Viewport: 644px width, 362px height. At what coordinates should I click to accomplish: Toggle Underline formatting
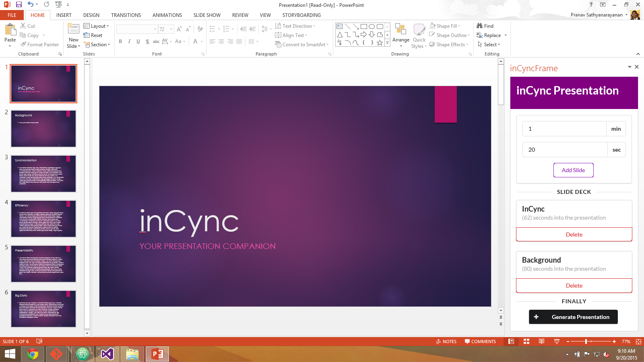click(x=138, y=41)
